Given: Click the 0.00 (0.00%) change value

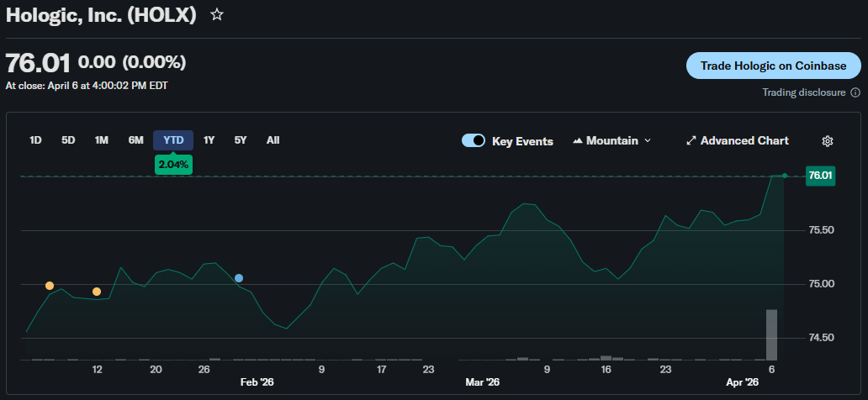Looking at the screenshot, I should pos(132,62).
